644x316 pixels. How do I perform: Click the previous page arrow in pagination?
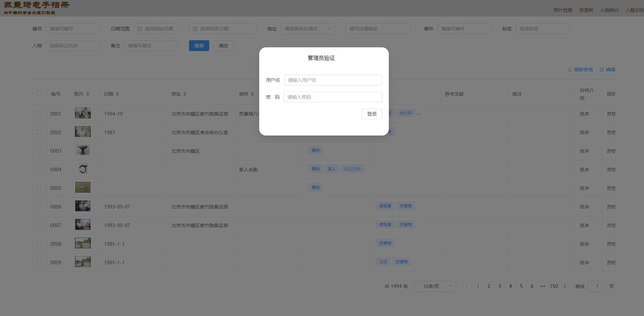[467, 286]
